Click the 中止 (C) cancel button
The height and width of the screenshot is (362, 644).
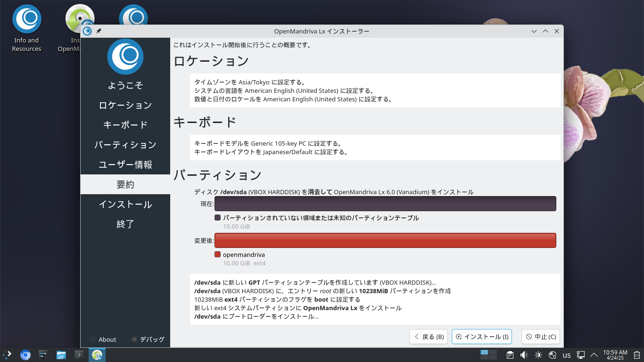[541, 337]
